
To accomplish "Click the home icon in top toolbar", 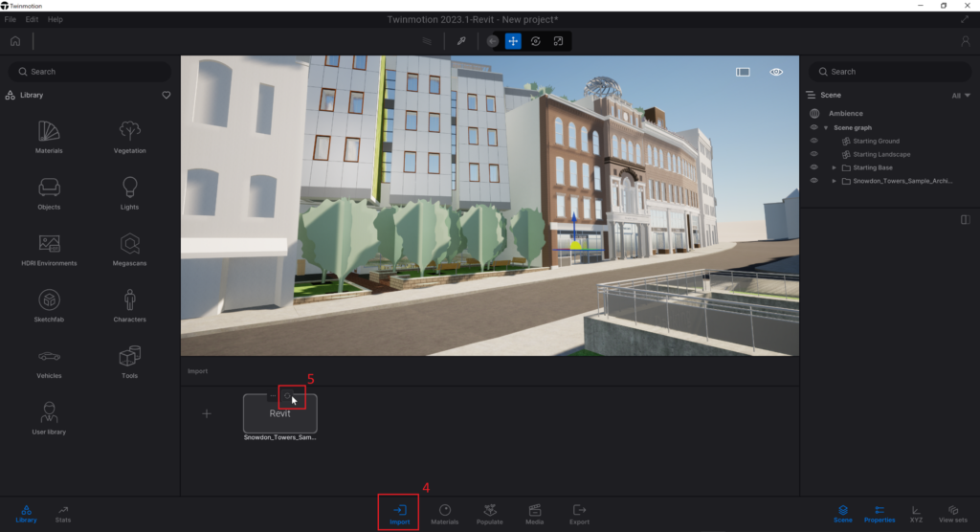I will point(15,41).
